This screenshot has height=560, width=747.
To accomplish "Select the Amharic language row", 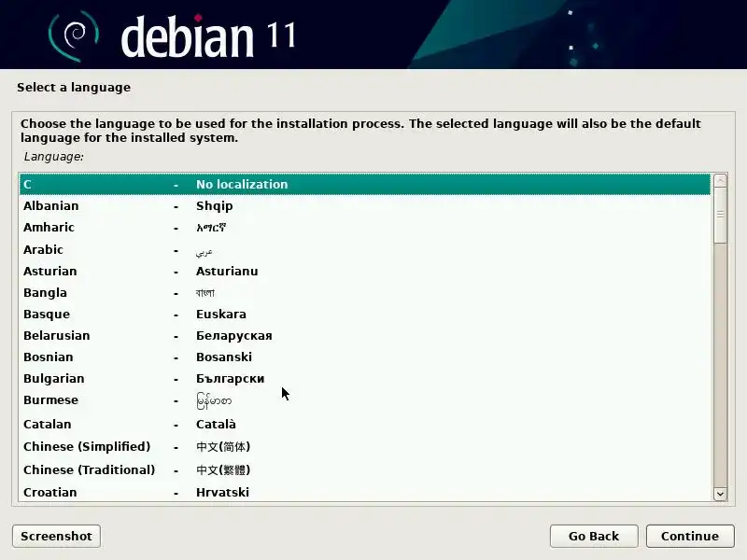I will coord(365,227).
